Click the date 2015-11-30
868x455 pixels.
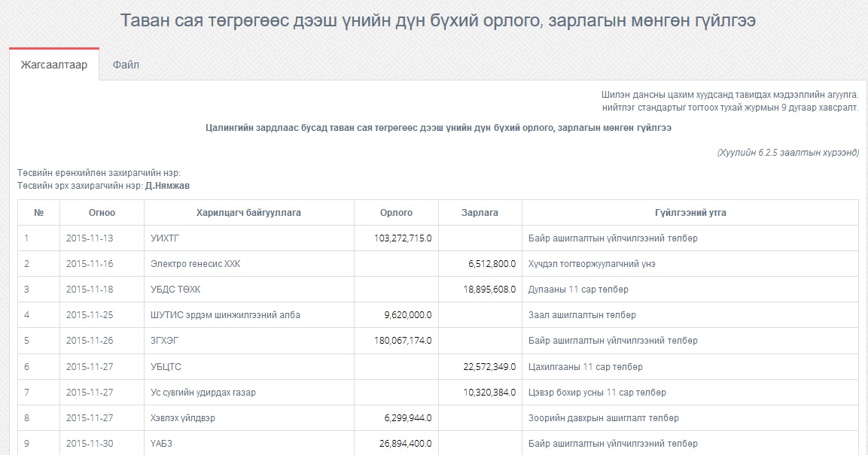click(90, 444)
